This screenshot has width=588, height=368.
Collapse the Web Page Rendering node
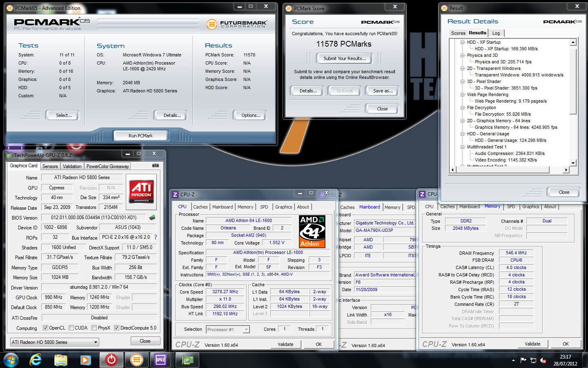coord(463,94)
